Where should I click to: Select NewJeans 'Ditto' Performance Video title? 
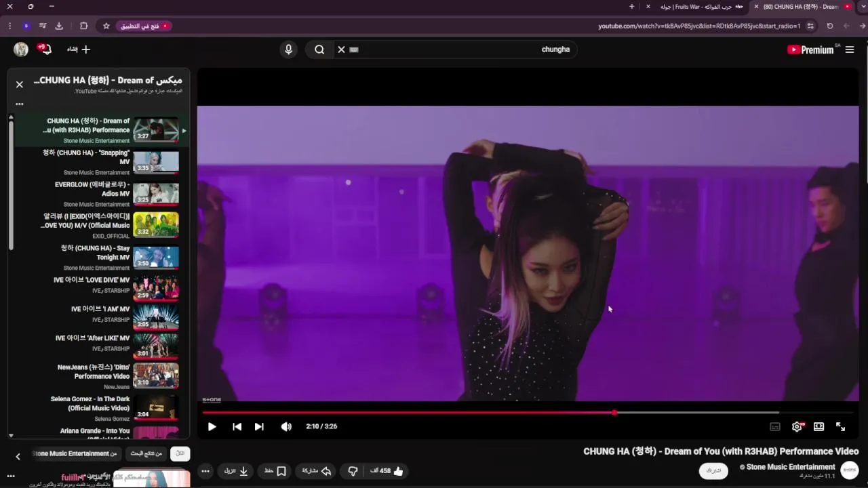[94, 371]
